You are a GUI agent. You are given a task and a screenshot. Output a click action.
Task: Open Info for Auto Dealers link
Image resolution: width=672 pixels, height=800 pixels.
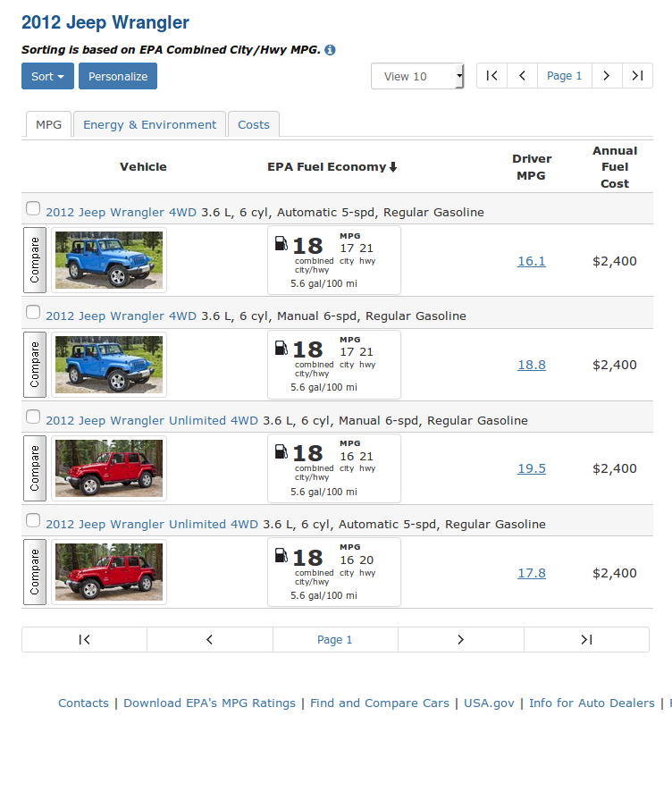[592, 703]
